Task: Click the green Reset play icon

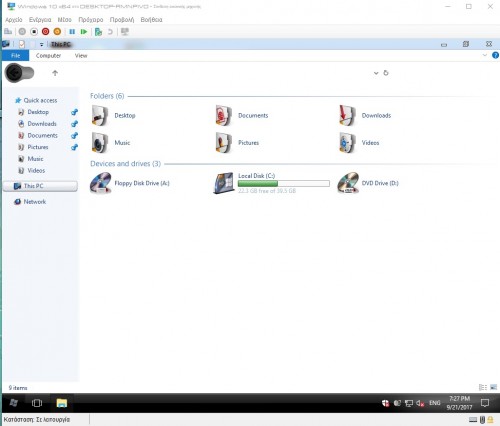Action: tap(84, 32)
